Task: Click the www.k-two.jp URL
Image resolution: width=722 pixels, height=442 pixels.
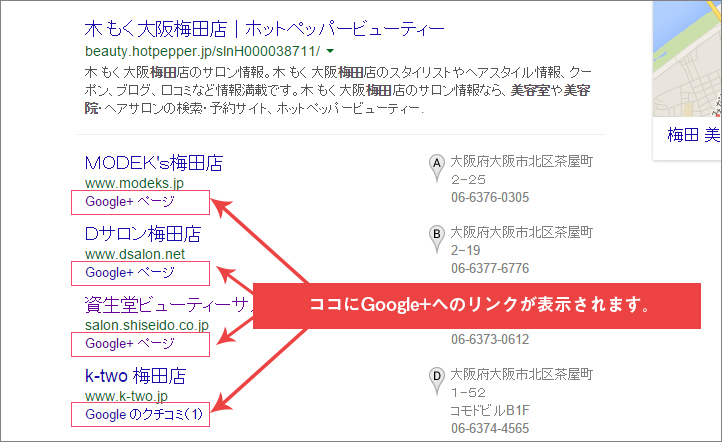Action: coord(126,396)
